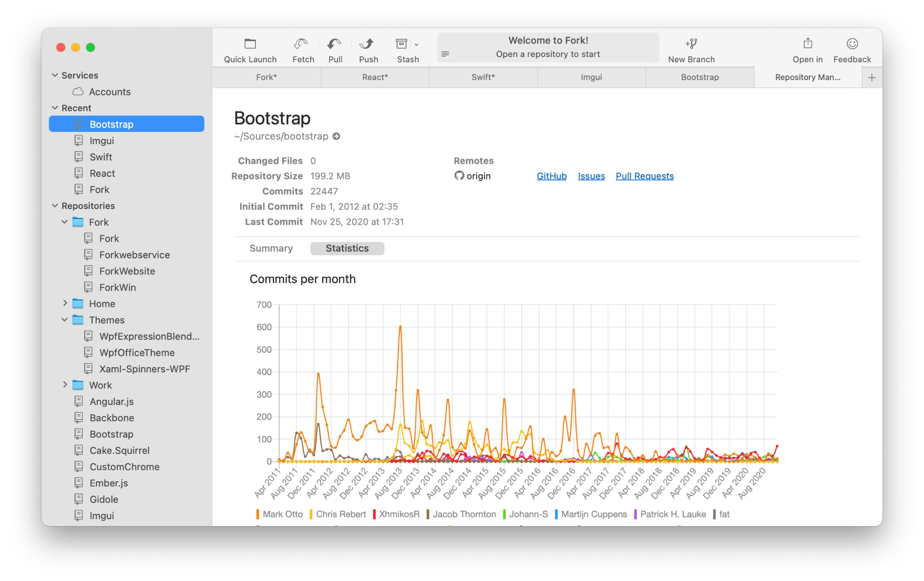Open CustomChrome repository
This screenshot has height=581, width=924.
[x=126, y=466]
